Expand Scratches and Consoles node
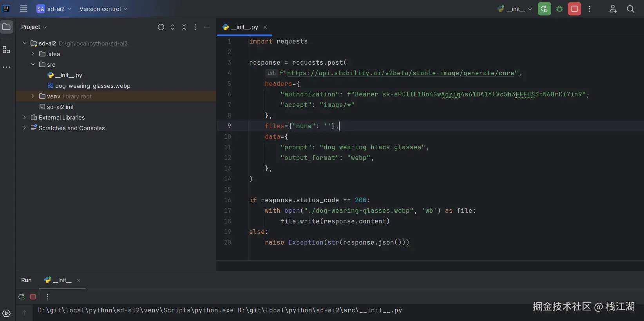Viewport: 644px width, 321px height. click(25, 128)
